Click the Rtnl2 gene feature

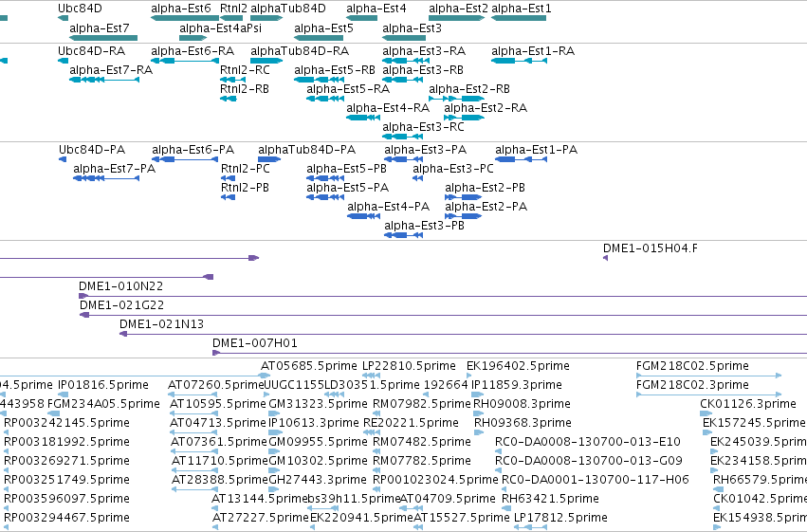(231, 18)
